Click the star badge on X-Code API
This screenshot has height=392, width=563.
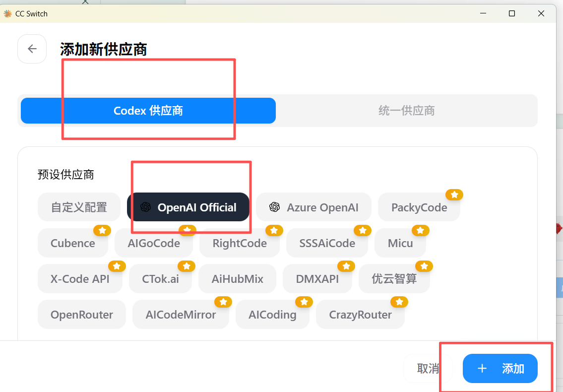tap(117, 266)
